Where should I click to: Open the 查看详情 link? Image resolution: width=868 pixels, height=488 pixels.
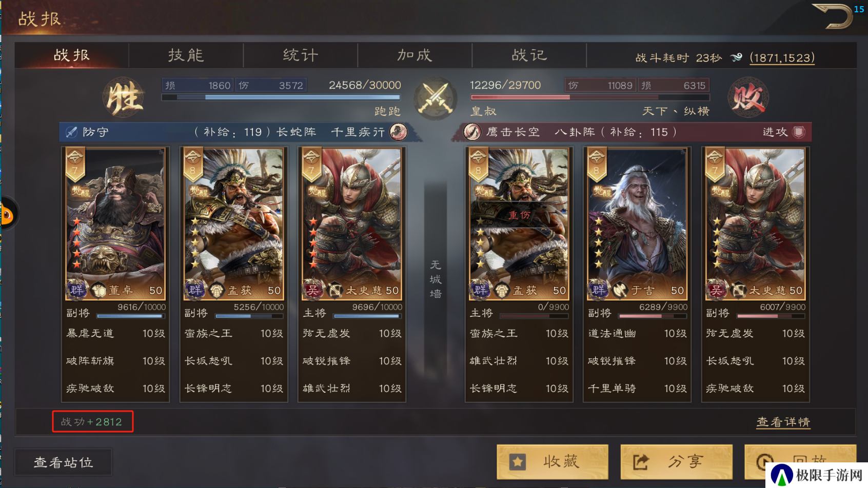pos(783,422)
